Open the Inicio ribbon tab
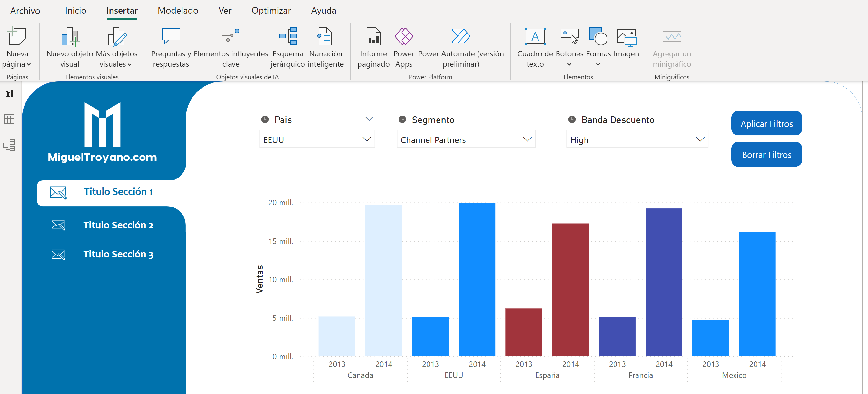 [74, 10]
